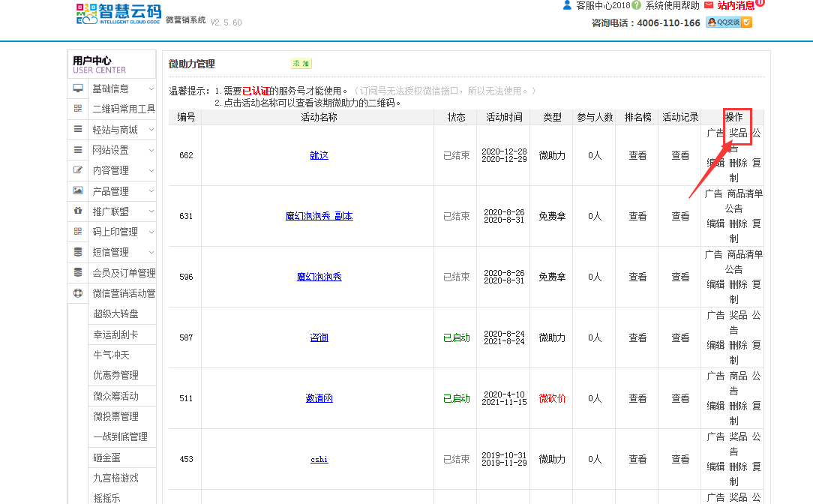View 排名榜 for activity 587
The width and height of the screenshot is (813, 504).
(637, 337)
